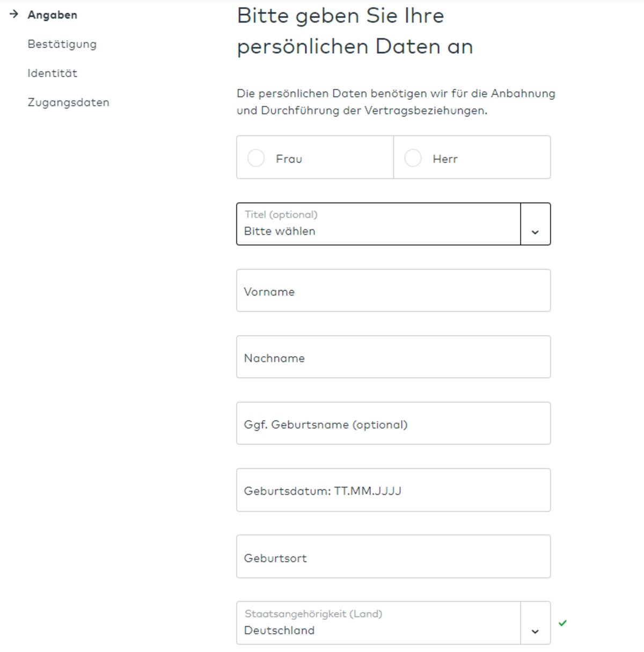Image resolution: width=644 pixels, height=652 pixels.
Task: Focus the Nachname input
Action: pos(393,357)
